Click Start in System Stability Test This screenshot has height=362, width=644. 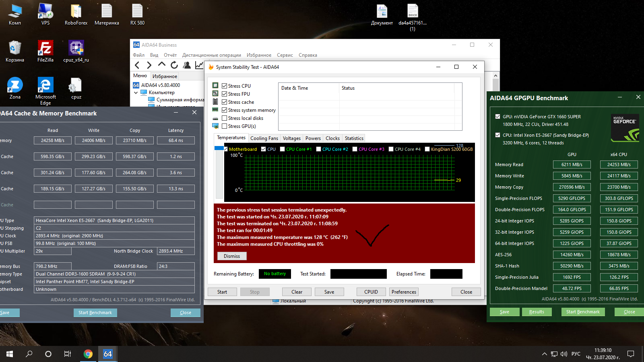click(222, 292)
